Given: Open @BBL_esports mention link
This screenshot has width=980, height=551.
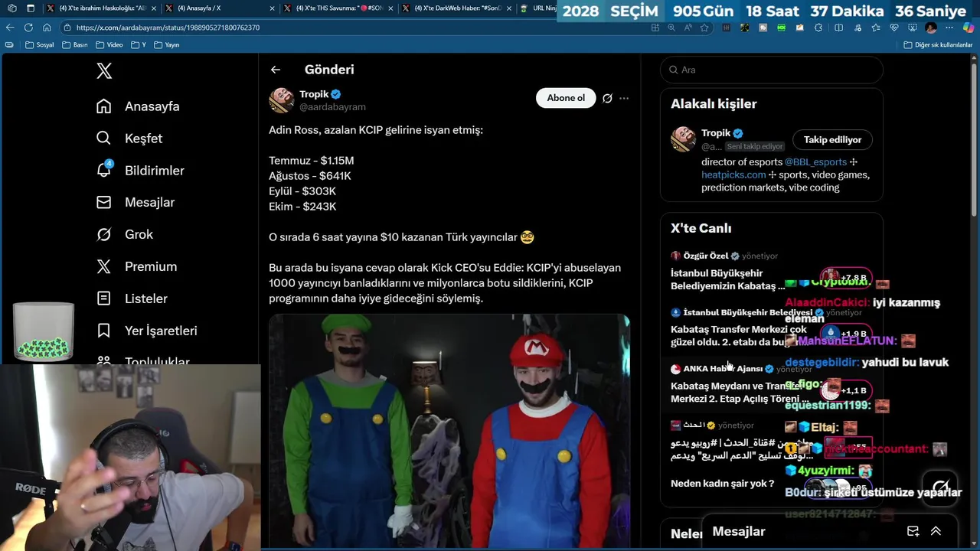Looking at the screenshot, I should [815, 162].
